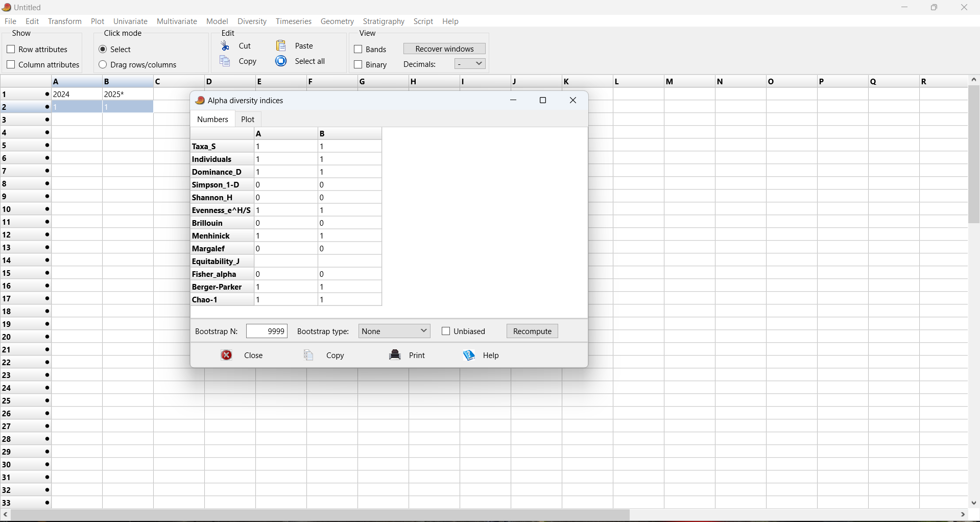Image resolution: width=980 pixels, height=522 pixels.
Task: Click the Paste clipboard icon
Action: coord(281,45)
